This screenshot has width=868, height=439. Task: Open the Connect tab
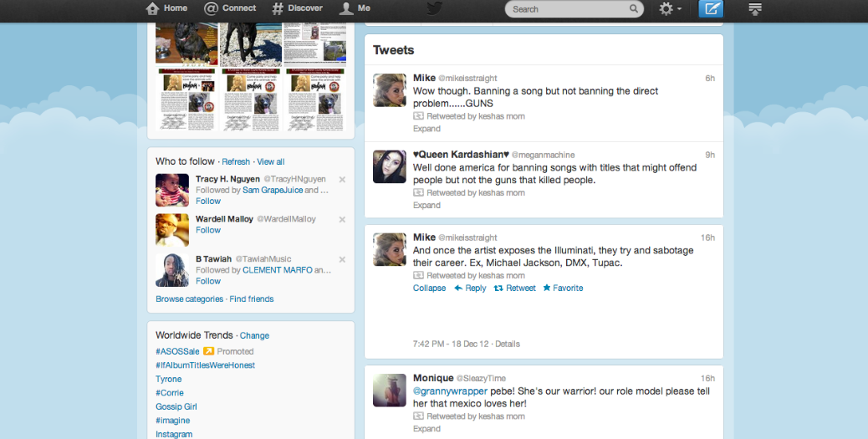[x=231, y=8]
